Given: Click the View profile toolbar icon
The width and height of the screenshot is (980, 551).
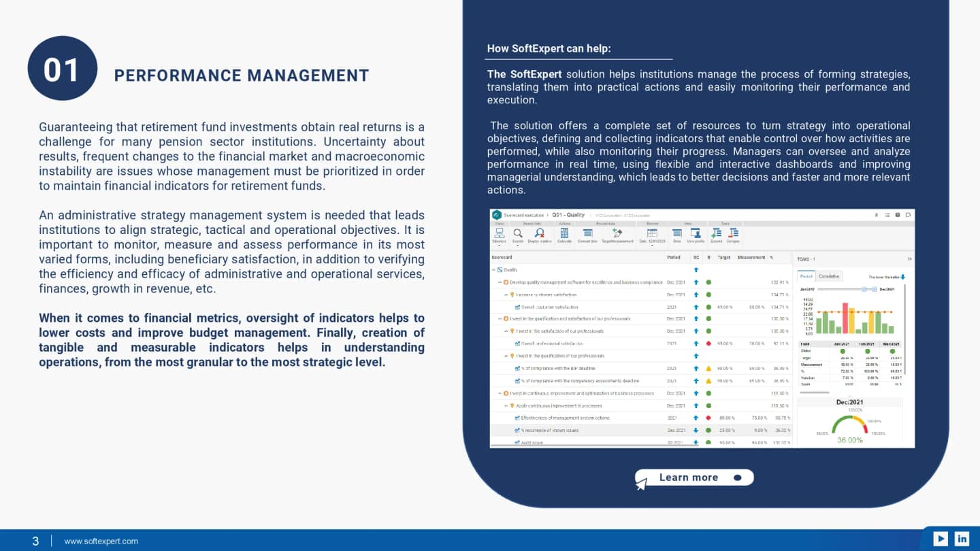Looking at the screenshot, I should tap(696, 233).
